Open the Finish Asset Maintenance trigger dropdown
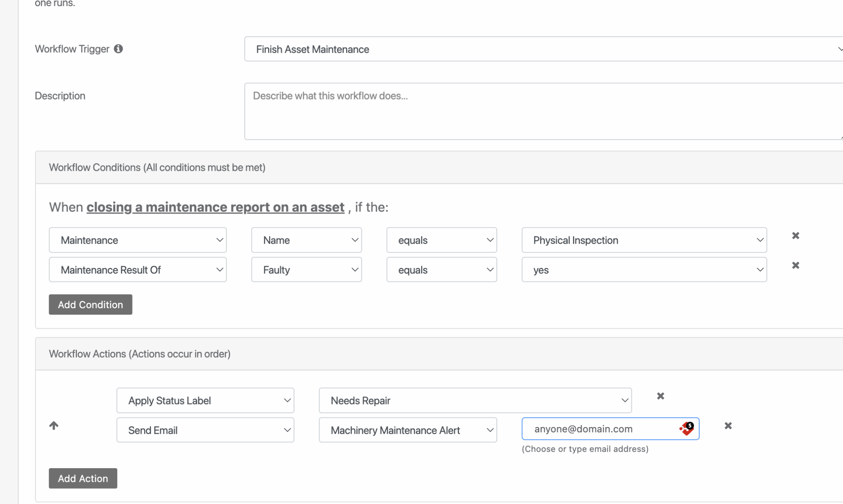 (x=543, y=49)
